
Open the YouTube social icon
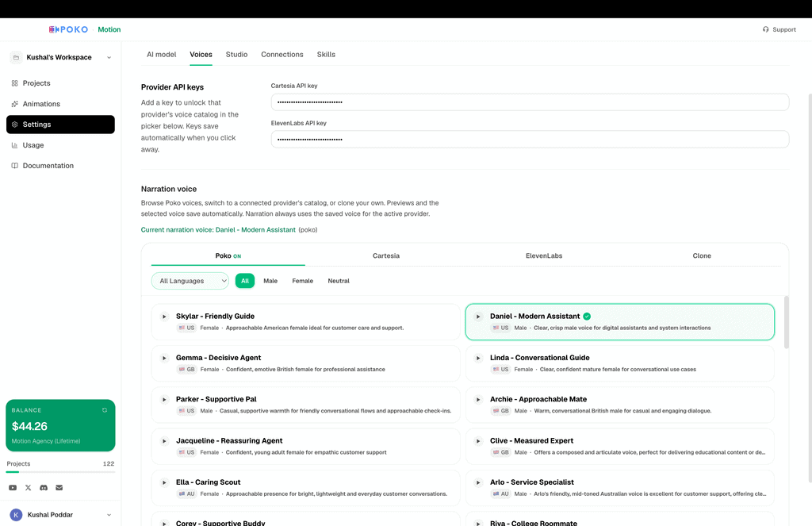pos(13,488)
